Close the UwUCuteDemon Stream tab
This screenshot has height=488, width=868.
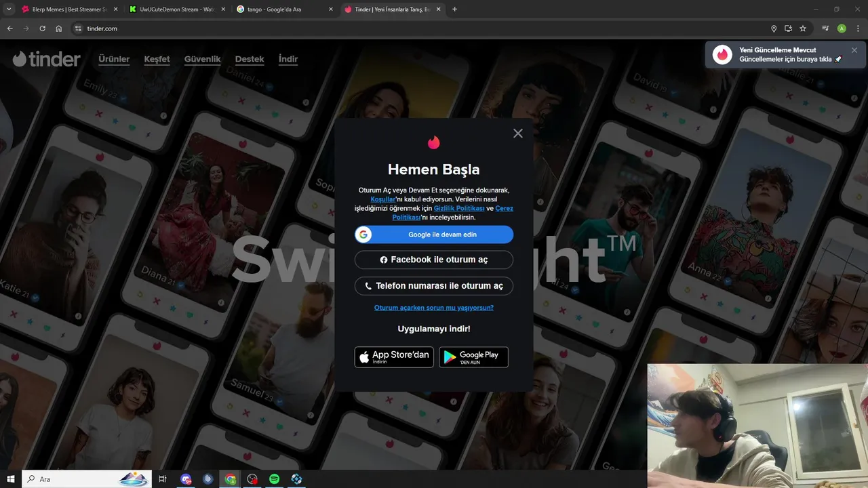pos(223,9)
